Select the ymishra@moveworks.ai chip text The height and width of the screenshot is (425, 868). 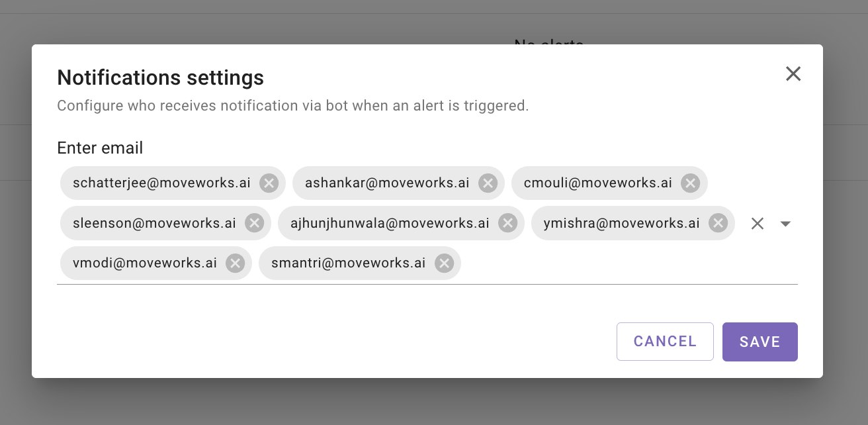pyautogui.click(x=622, y=223)
